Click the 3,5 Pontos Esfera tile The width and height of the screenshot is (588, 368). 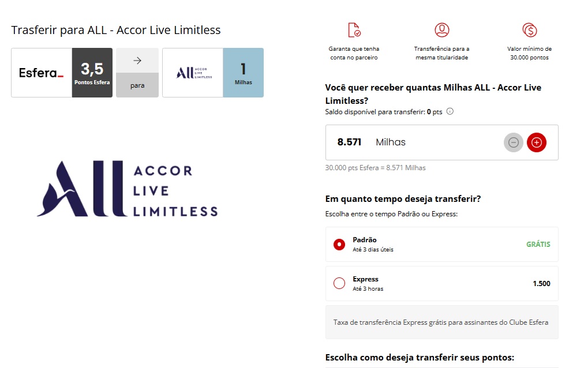[92, 73]
